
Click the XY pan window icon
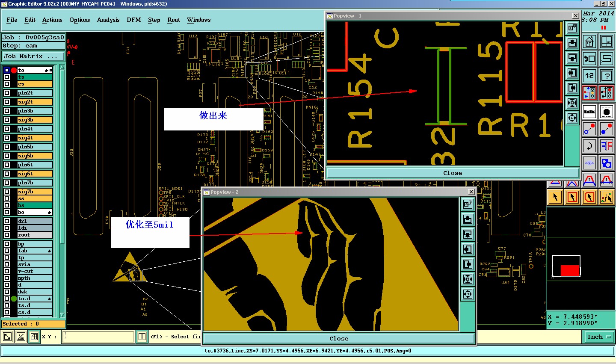pyautogui.click(x=607, y=42)
